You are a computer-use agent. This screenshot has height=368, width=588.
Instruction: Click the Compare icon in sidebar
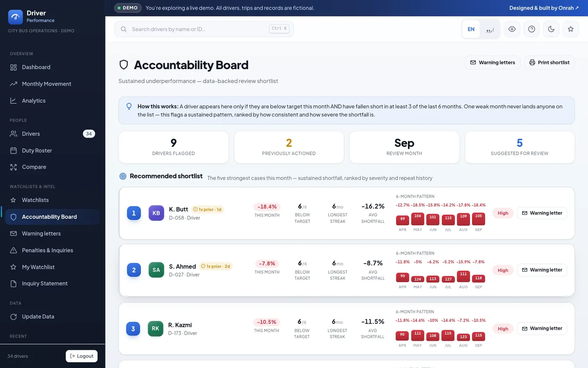pos(13,167)
